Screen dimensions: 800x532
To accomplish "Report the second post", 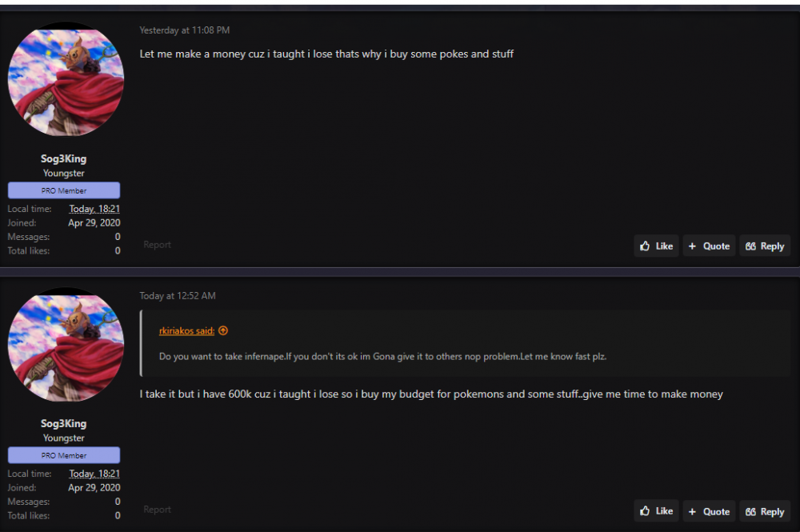I will 157,510.
